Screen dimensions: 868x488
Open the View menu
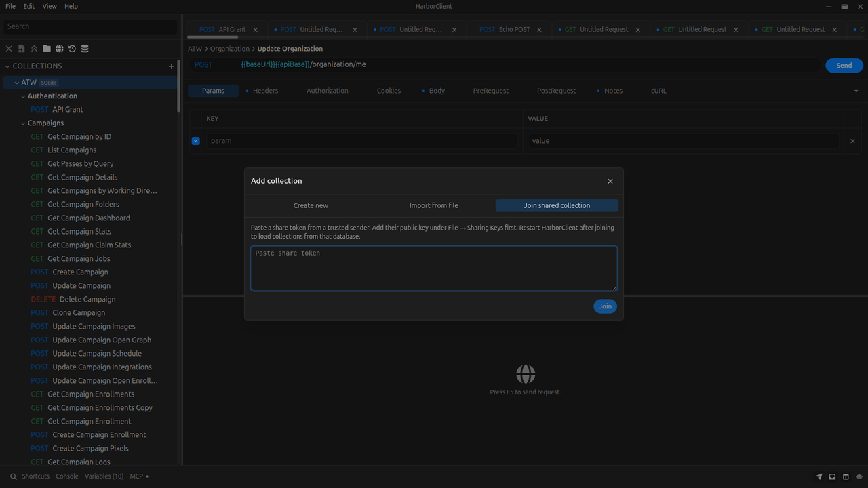50,6
